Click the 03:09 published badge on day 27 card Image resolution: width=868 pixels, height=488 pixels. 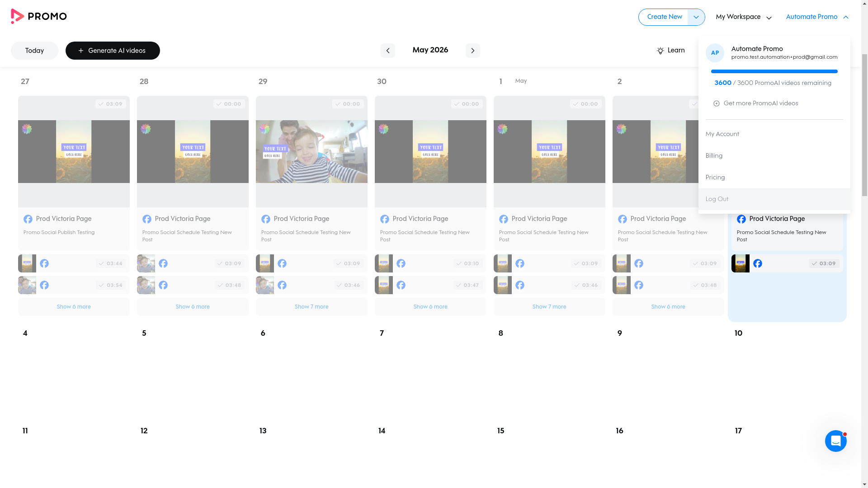click(x=111, y=104)
